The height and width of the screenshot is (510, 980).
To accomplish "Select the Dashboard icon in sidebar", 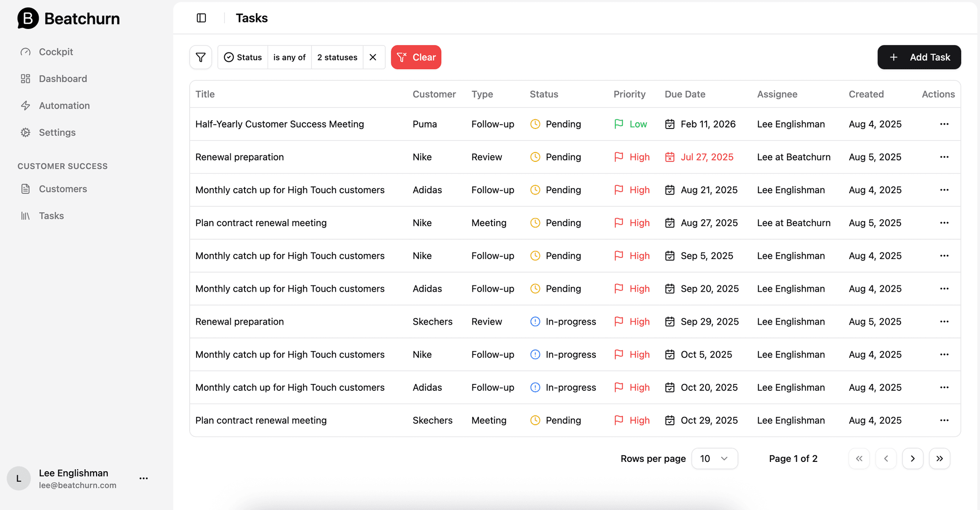I will click(26, 78).
